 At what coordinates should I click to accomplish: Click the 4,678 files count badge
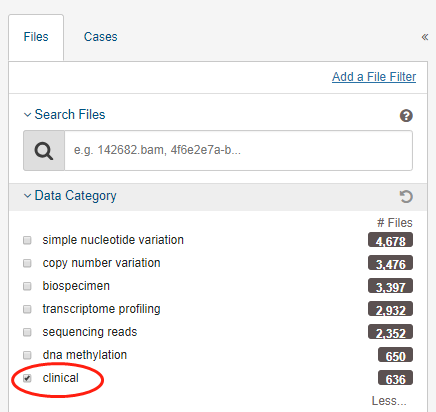390,240
